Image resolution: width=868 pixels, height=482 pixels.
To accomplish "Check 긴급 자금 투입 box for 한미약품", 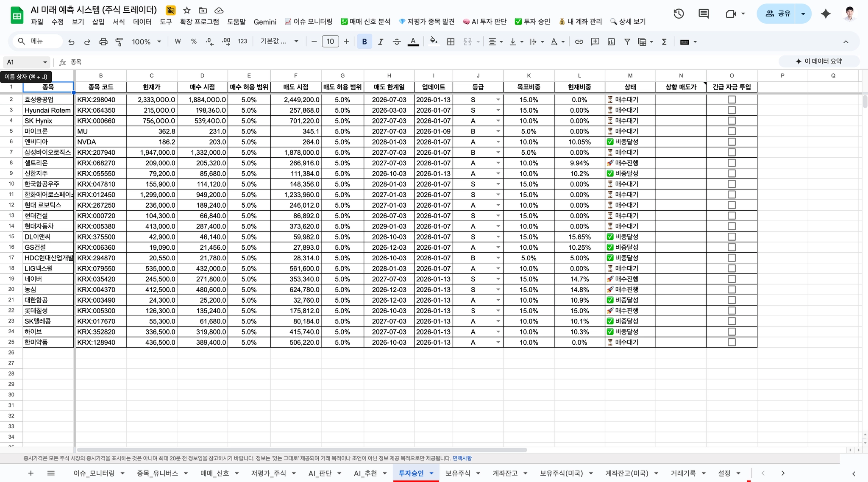I will click(732, 342).
